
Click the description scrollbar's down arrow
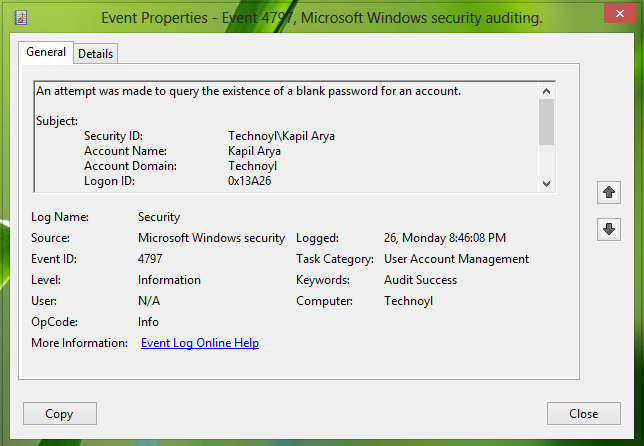[546, 183]
